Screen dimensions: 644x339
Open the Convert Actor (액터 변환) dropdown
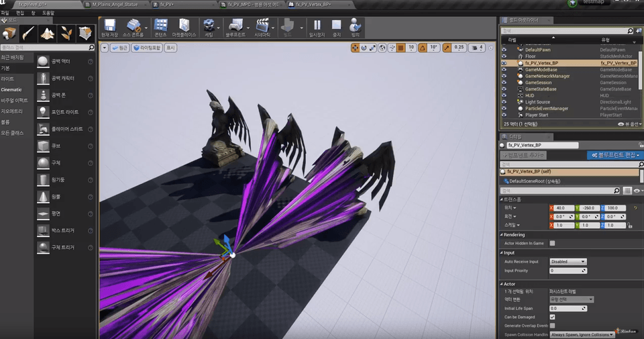click(x=572, y=299)
